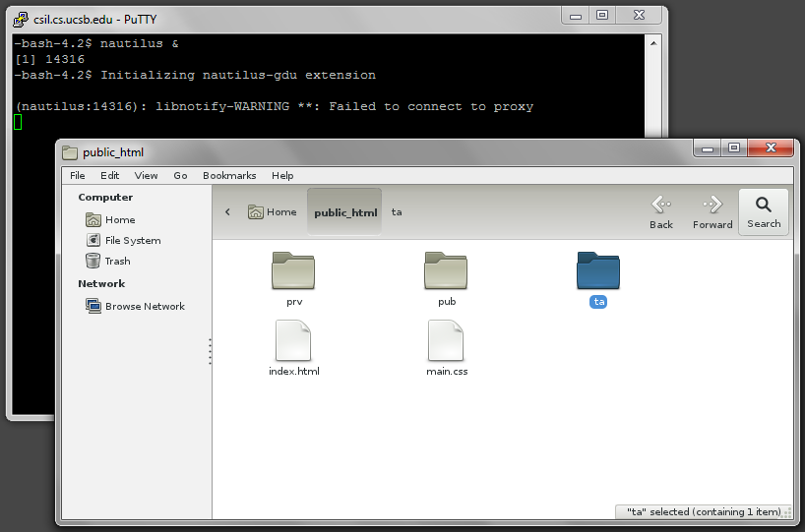The image size is (805, 532).
Task: Select the Home sidebar label
Action: 120,219
